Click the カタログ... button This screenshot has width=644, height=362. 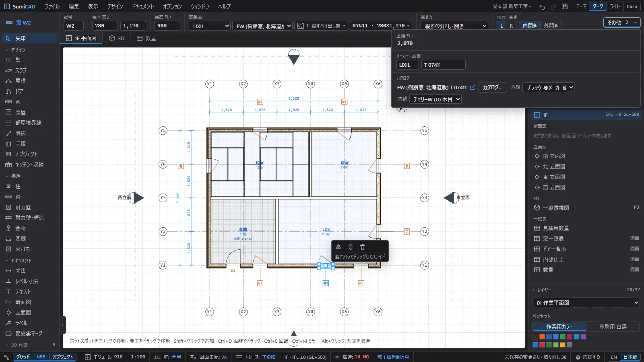pos(492,87)
